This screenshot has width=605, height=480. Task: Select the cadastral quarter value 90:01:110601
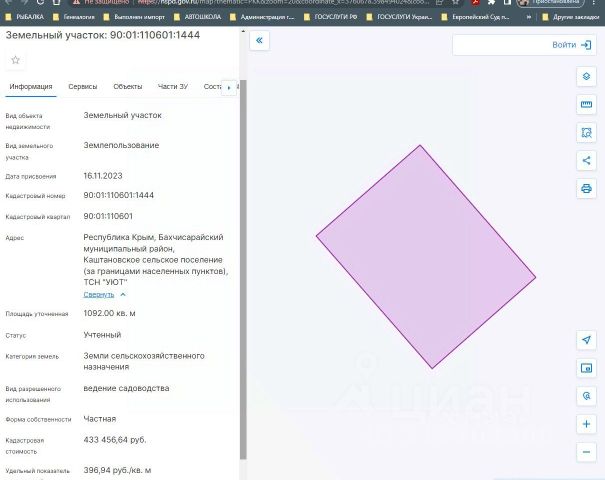pos(108,216)
